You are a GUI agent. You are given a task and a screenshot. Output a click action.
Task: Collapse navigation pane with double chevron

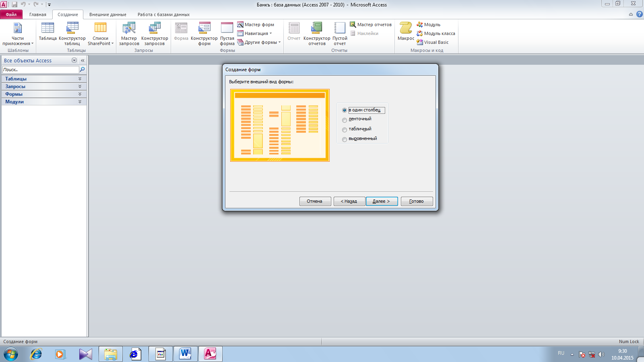[x=83, y=60]
